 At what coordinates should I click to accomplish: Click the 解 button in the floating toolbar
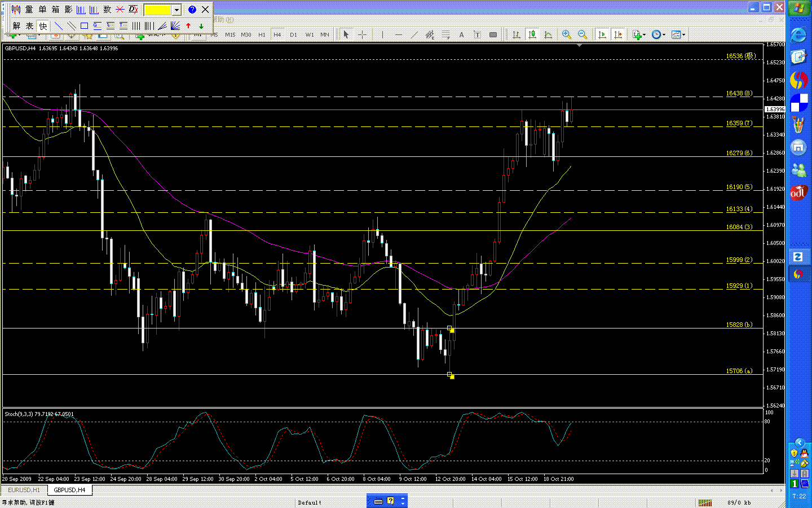[16, 26]
